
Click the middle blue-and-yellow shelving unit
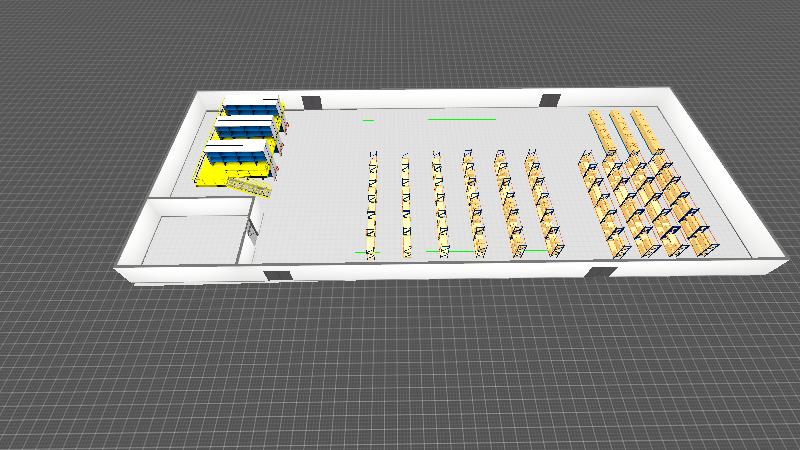coord(244,129)
